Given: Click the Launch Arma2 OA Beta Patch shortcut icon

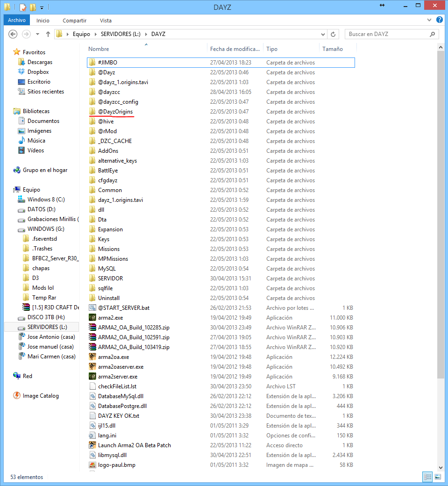Looking at the screenshot, I should click(92, 445).
